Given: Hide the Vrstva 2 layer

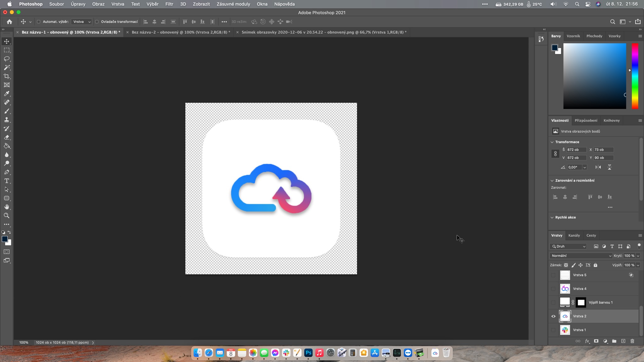Looking at the screenshot, I should click(553, 316).
